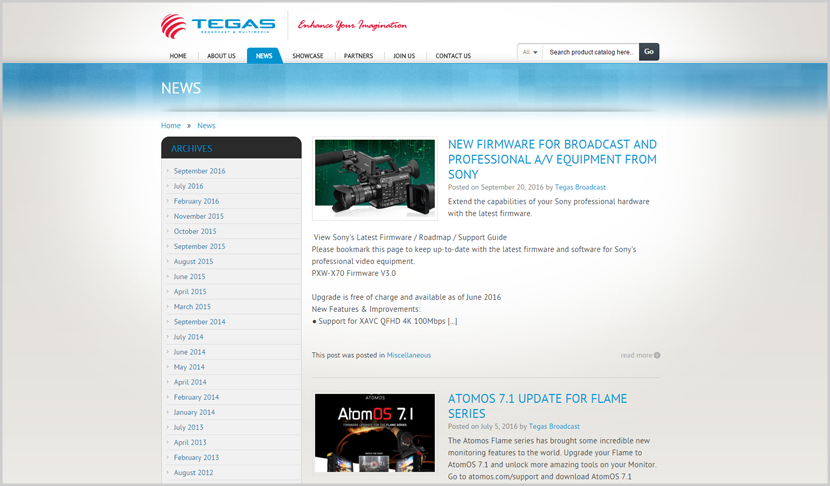Open the Partners menu item

pos(358,56)
